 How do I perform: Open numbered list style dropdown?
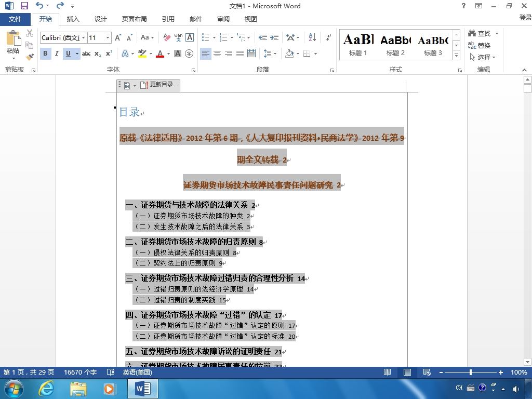pyautogui.click(x=232, y=37)
